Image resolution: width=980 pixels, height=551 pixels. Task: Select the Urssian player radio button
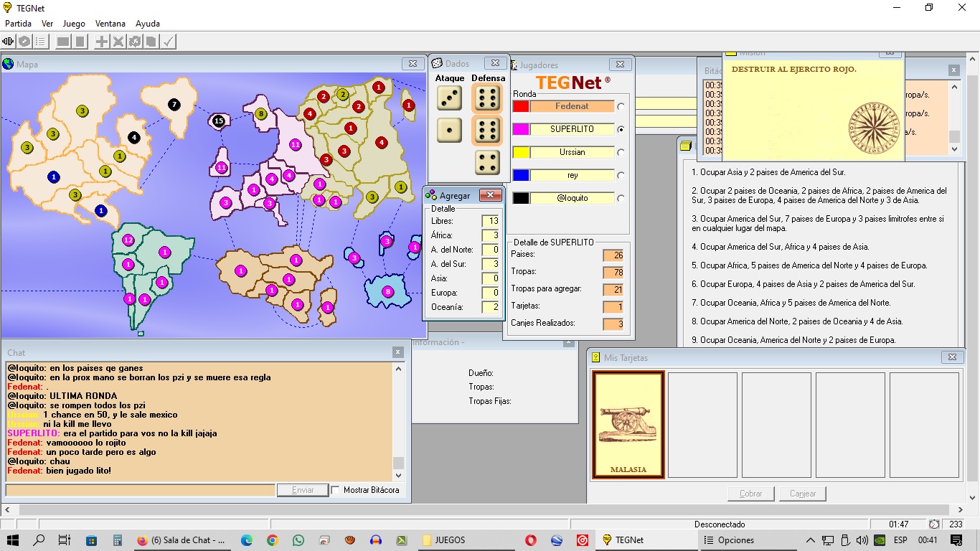pos(621,152)
